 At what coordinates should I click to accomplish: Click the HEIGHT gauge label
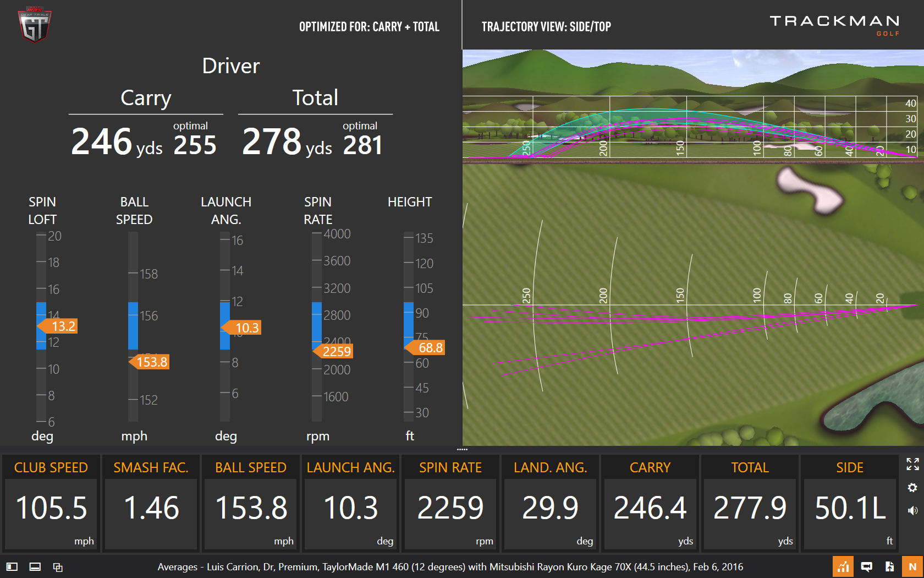(410, 202)
